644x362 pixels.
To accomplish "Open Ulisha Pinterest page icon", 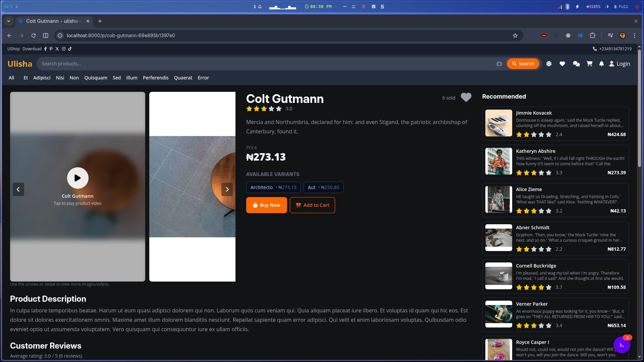I will pyautogui.click(x=51, y=49).
